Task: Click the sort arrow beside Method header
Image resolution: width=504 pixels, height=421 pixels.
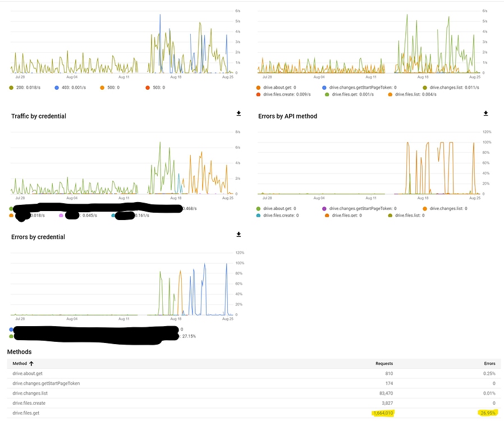Action: pyautogui.click(x=31, y=364)
